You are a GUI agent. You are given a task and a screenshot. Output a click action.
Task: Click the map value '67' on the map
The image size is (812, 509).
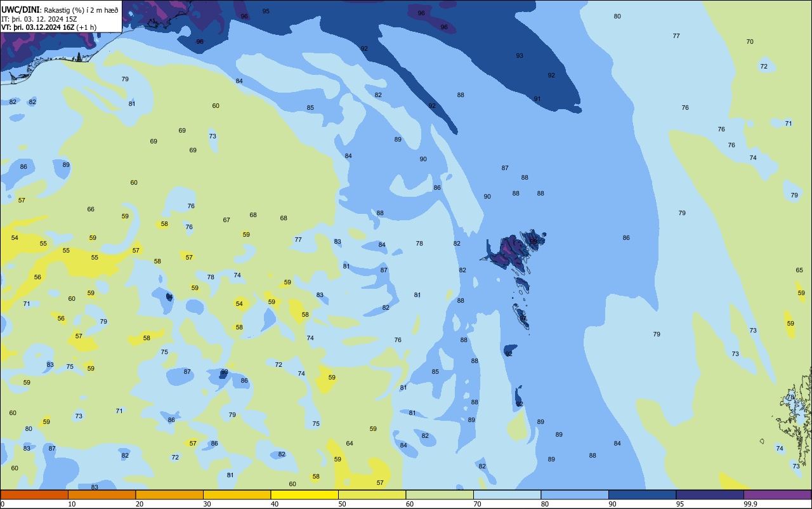click(x=226, y=220)
